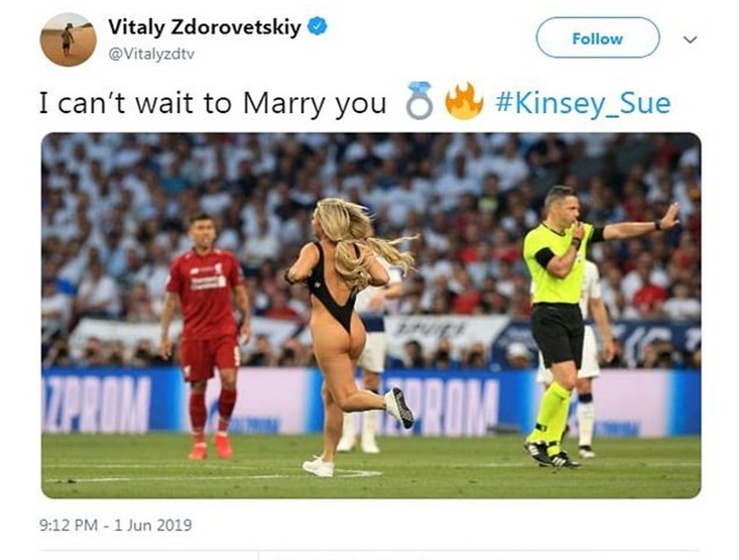Image resolution: width=739 pixels, height=560 pixels.
Task: Click the fire emoji in the tweet
Action: coord(464,101)
